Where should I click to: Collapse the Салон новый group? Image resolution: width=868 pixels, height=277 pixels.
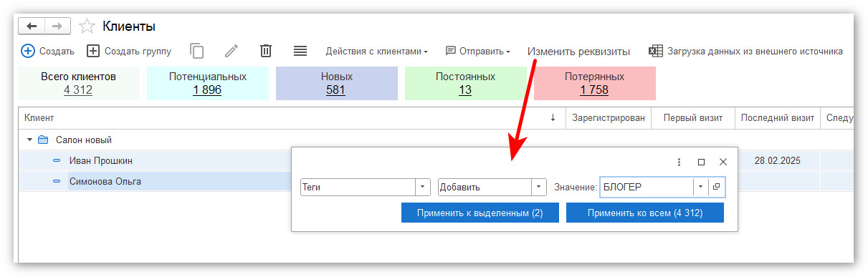tap(29, 140)
